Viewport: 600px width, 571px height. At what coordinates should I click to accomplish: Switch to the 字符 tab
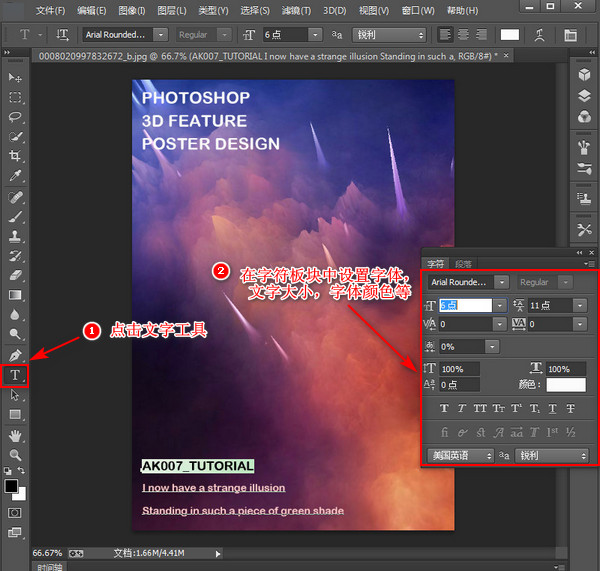click(x=435, y=264)
